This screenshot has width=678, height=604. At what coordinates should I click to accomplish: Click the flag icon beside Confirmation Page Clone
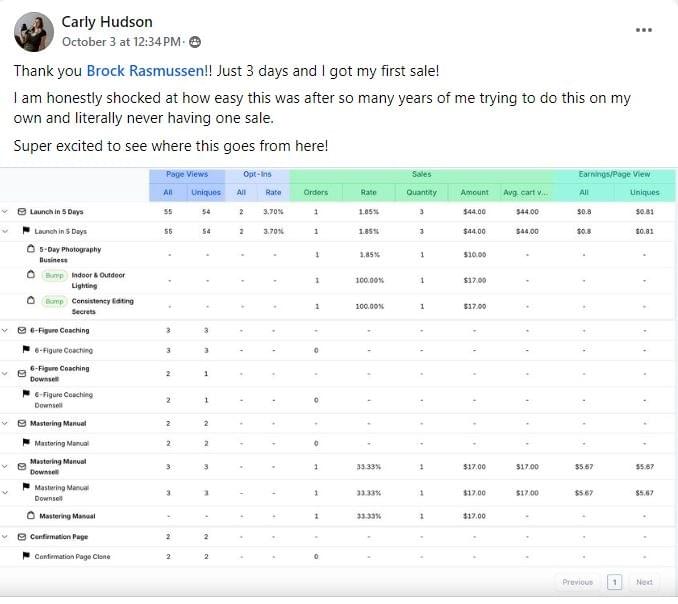(27, 556)
